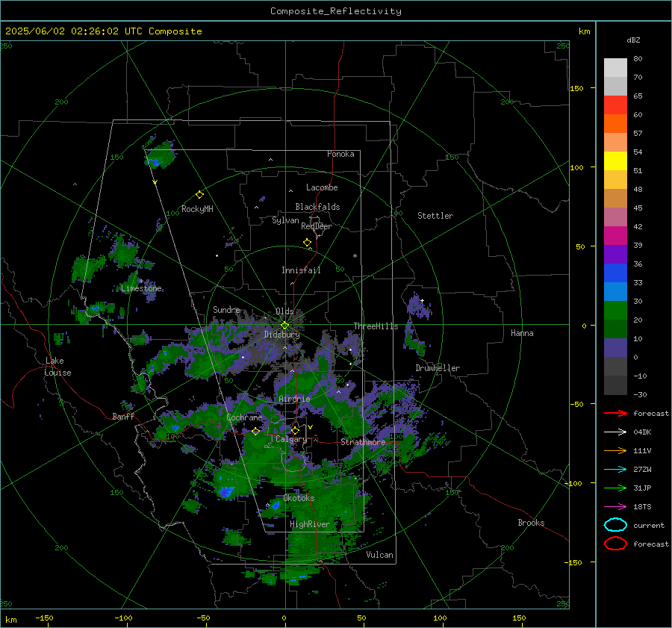This screenshot has height=628, width=672.
Task: Click the blue 33 dBZ color swatch
Action: pos(615,273)
